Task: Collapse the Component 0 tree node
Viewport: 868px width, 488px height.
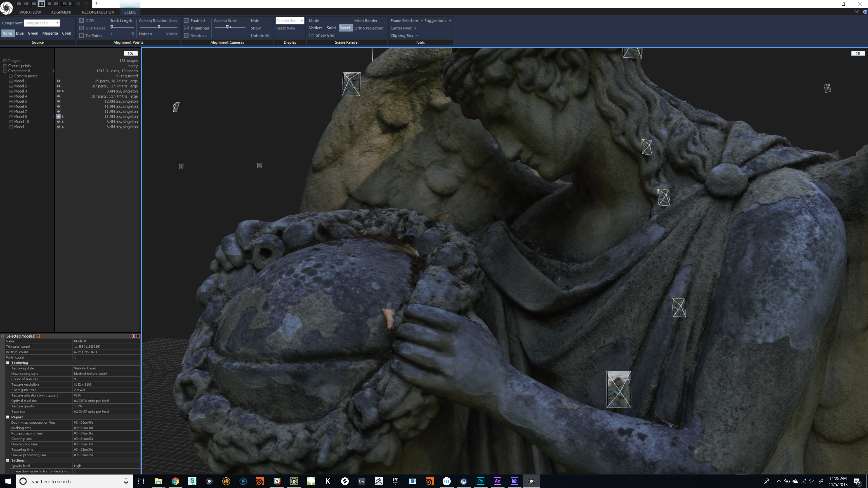Action: (5, 71)
